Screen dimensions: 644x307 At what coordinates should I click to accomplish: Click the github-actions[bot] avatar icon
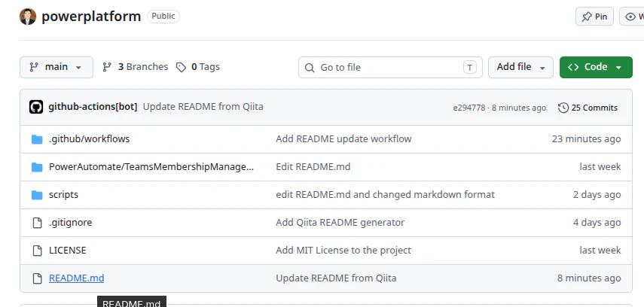point(36,107)
